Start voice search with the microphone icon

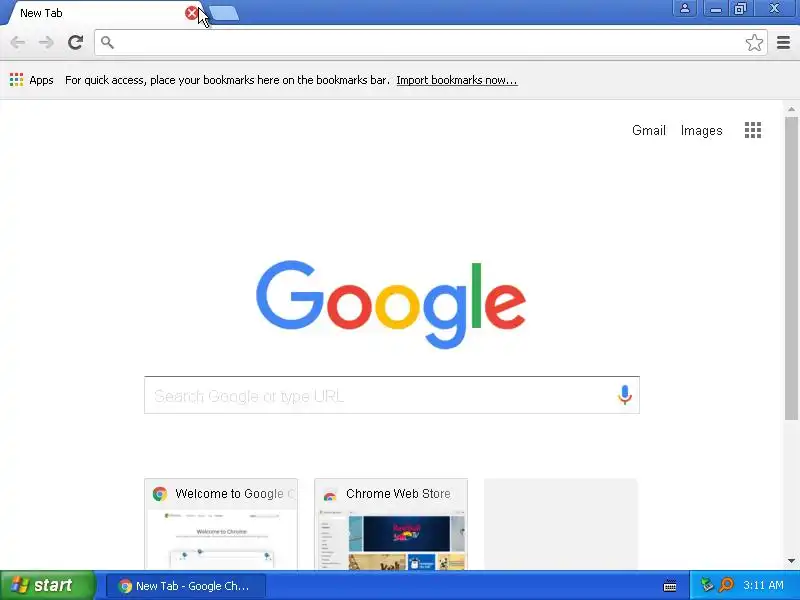click(624, 395)
